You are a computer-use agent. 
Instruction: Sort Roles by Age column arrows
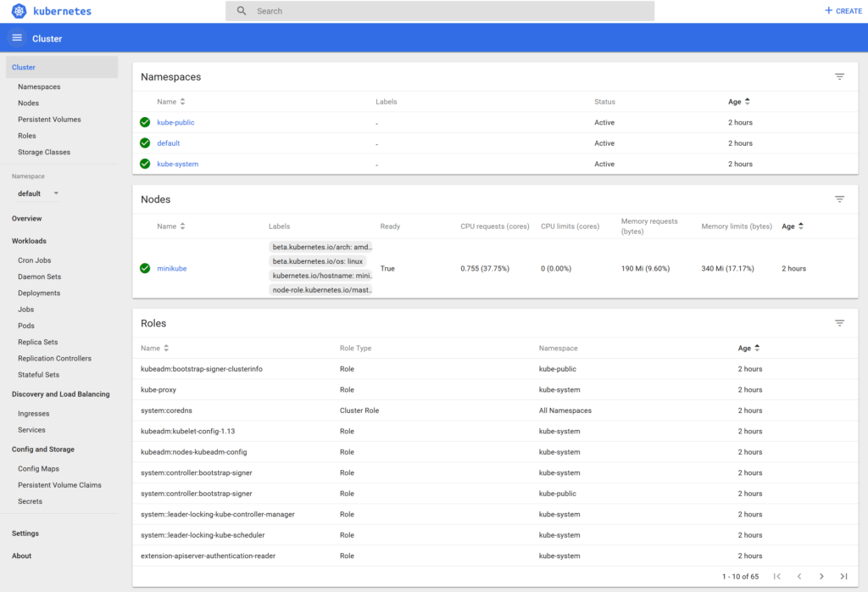coord(757,349)
